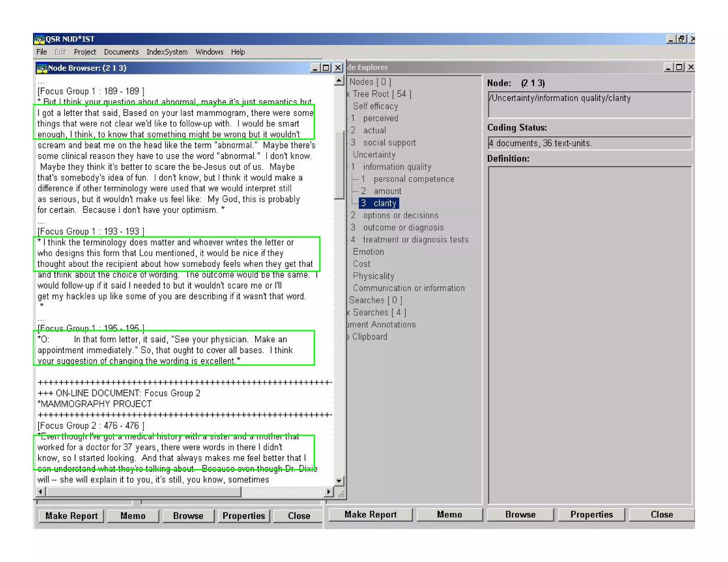Screen dimensions: 728x562
Task: Expand the 'Uncertainty' tree branch
Action: (x=374, y=155)
